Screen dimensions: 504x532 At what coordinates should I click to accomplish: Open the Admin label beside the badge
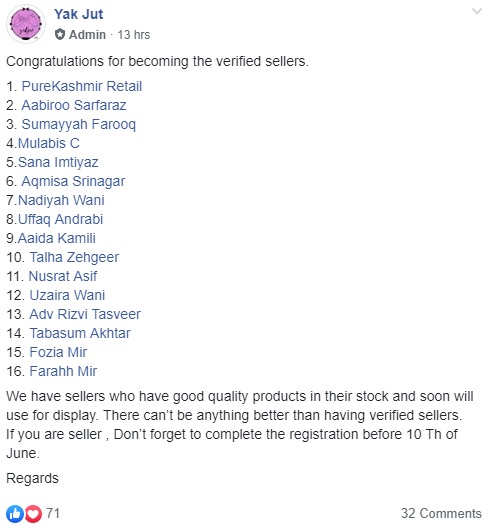pos(87,35)
